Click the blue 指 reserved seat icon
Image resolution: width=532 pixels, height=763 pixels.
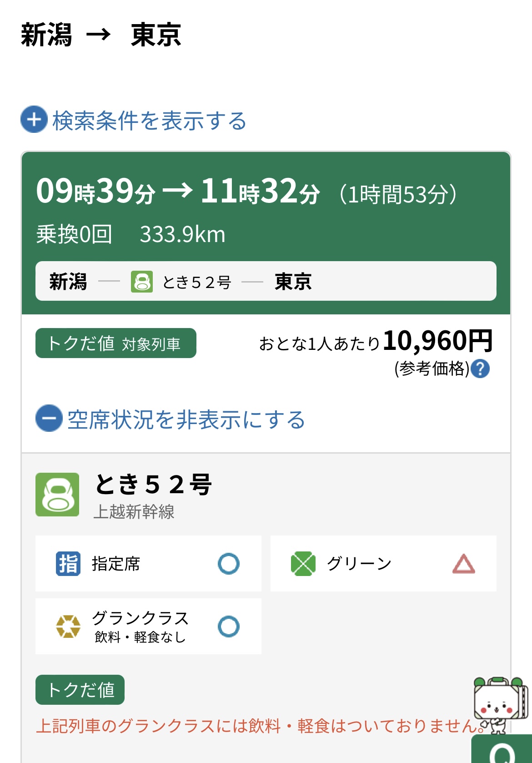pos(68,564)
